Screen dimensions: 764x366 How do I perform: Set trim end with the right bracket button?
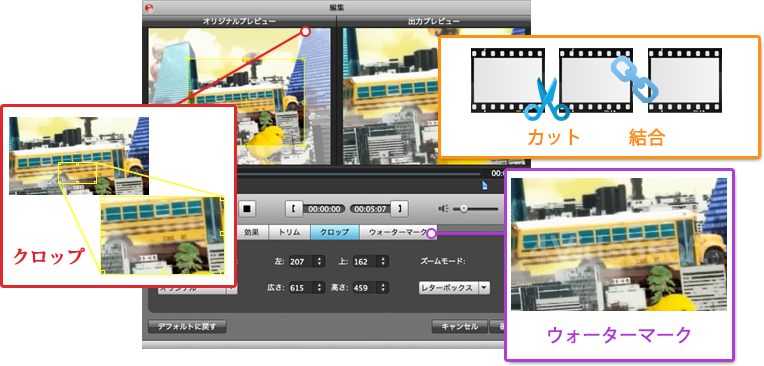[x=400, y=209]
